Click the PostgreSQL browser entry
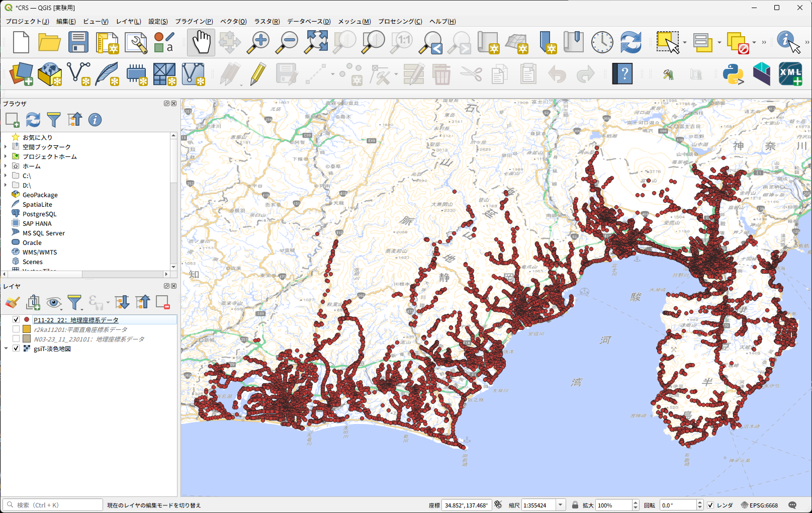 click(39, 214)
